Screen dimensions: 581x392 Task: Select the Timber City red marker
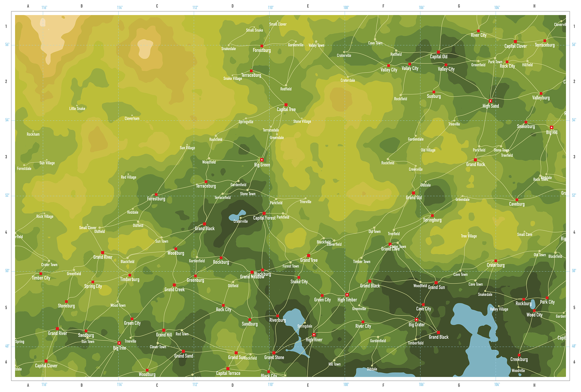coord(41,274)
